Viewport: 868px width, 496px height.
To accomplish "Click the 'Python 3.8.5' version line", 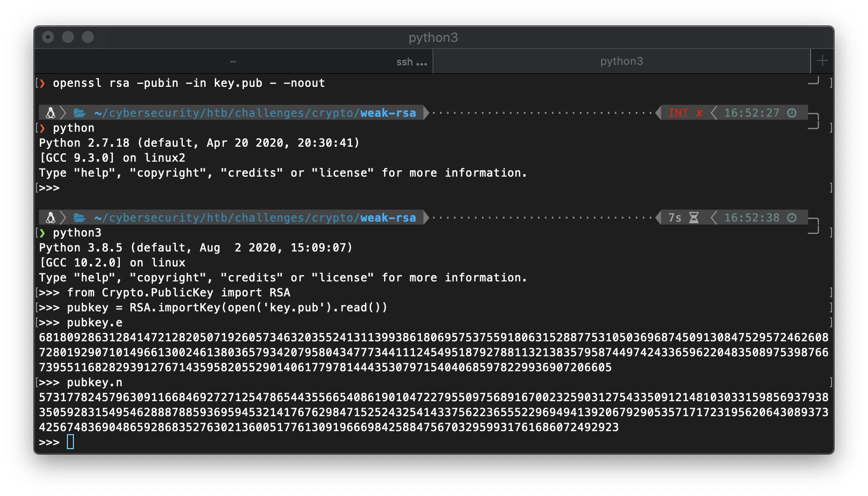I will 196,248.
